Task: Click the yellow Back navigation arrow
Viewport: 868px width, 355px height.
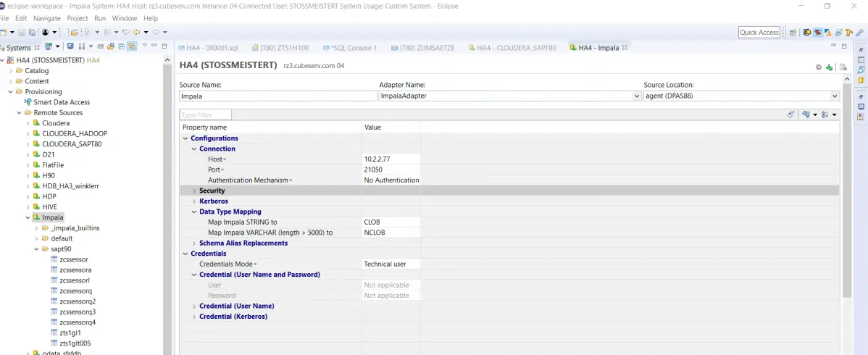Action: pyautogui.click(x=137, y=32)
